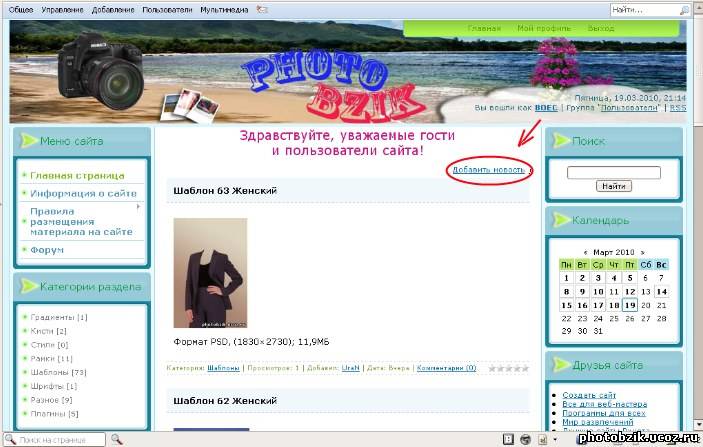
Task: Select today's date 19 in the calendar
Action: pyautogui.click(x=630, y=305)
